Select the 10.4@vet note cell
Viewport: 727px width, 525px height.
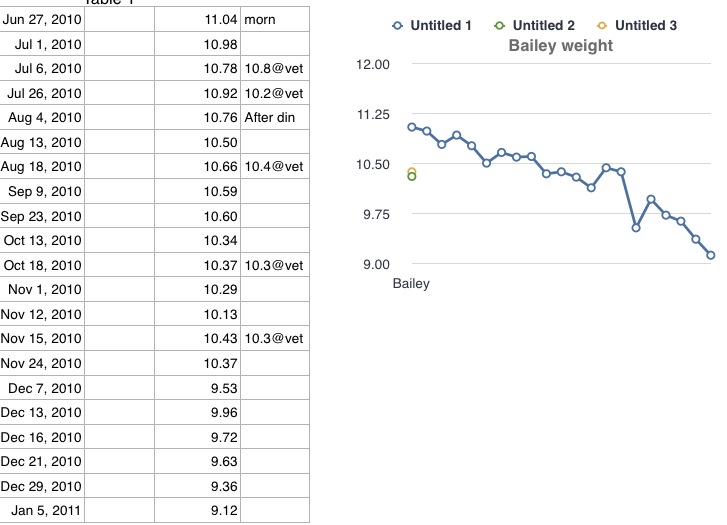pos(273,167)
